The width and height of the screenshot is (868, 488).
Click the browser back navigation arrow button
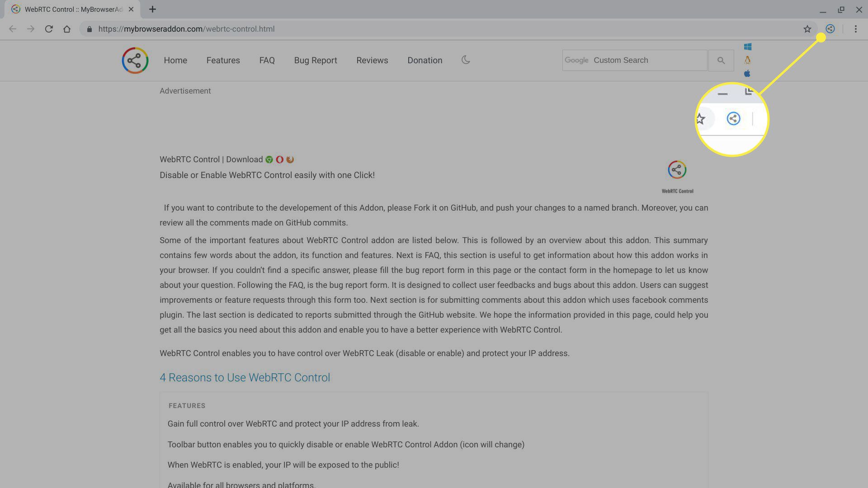pos(13,29)
